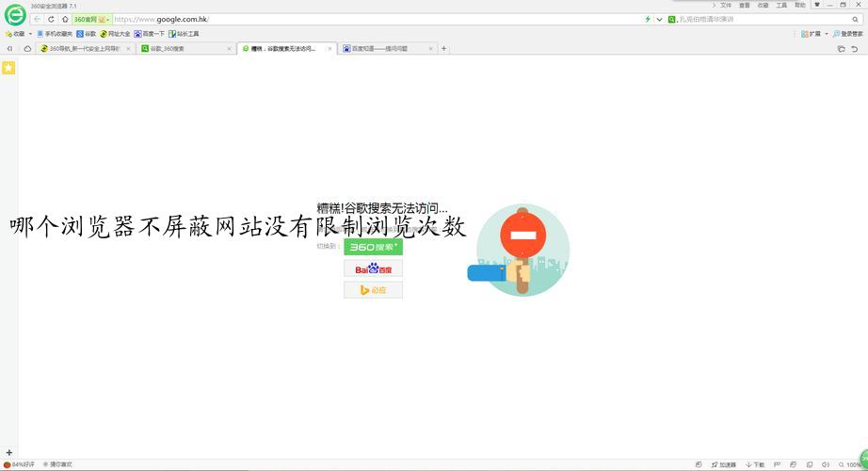
Task: Click the 84%好评 status bar entry
Action: (x=20, y=465)
